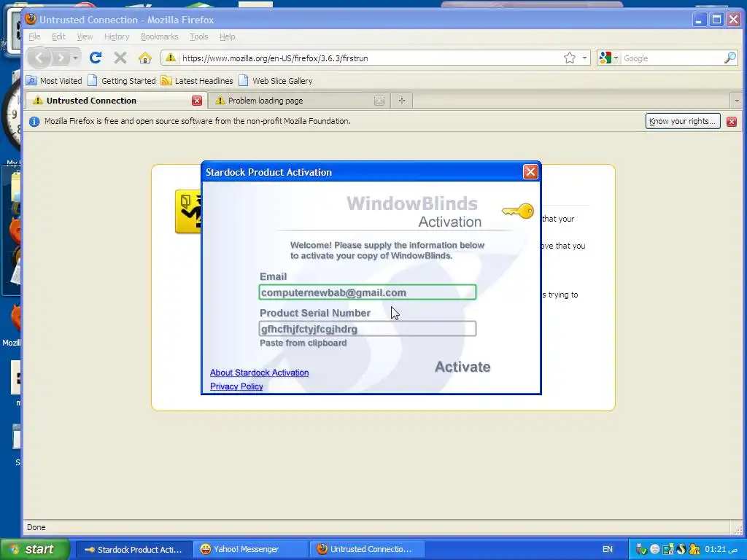Viewport: 747px width, 560px height.
Task: Switch to Yahoo! Messenger taskbar button
Action: (x=251, y=550)
